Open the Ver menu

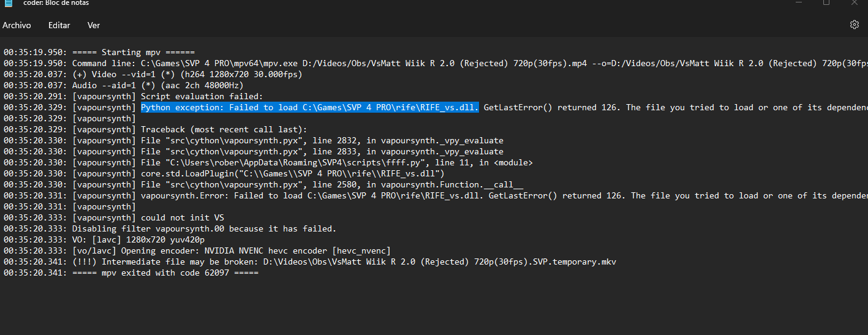(94, 25)
